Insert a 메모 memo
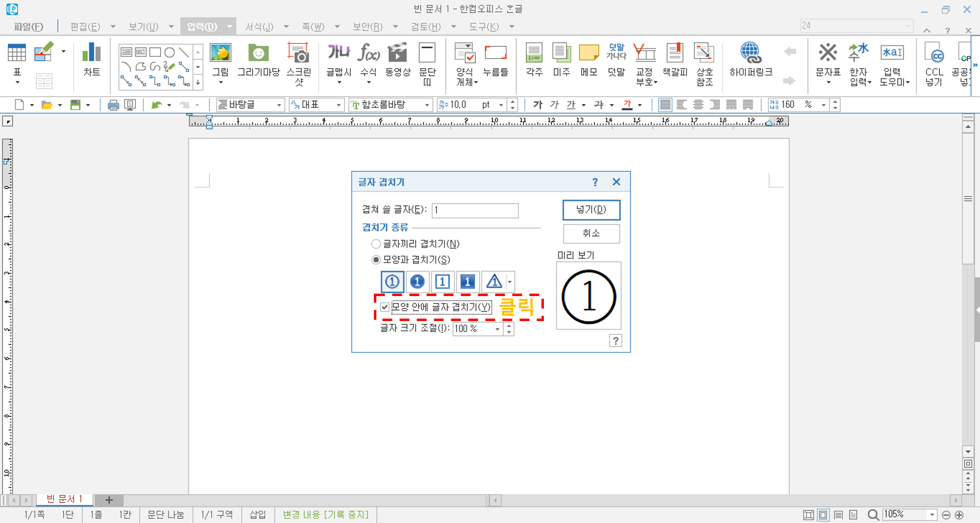 pyautogui.click(x=589, y=60)
